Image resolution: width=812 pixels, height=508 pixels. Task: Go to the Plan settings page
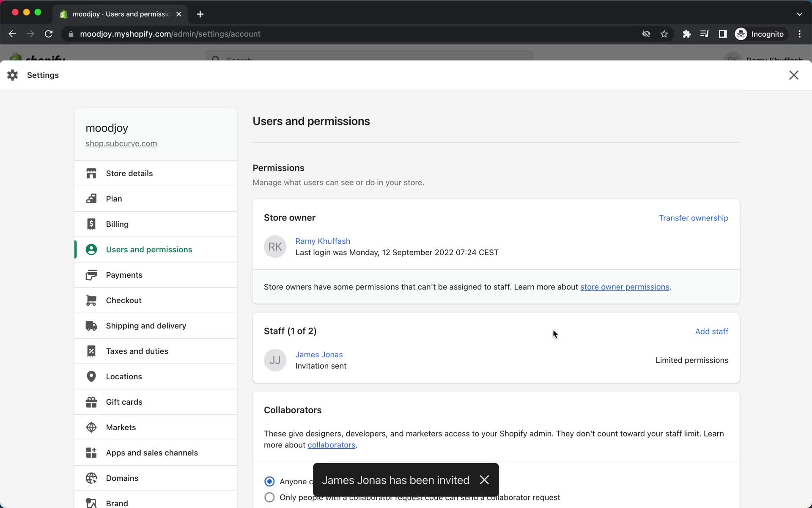156,199
